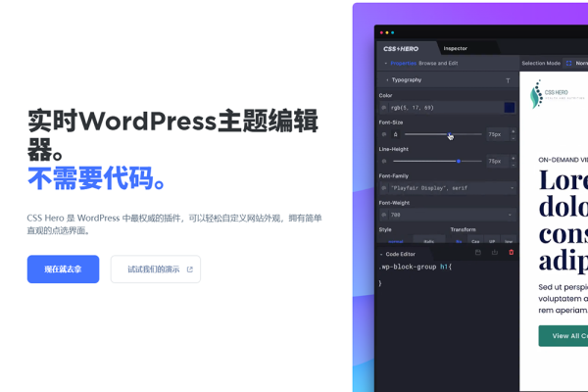Click the save icon in the Code Editor header

(x=478, y=253)
